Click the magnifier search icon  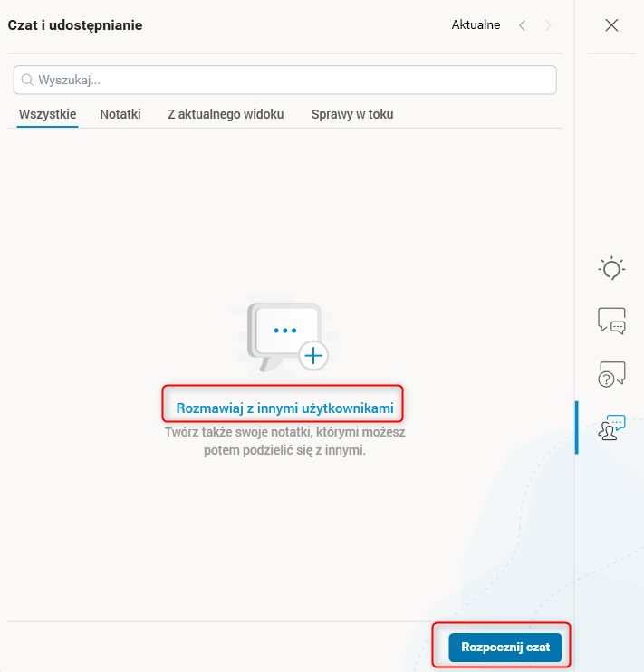pyautogui.click(x=27, y=80)
